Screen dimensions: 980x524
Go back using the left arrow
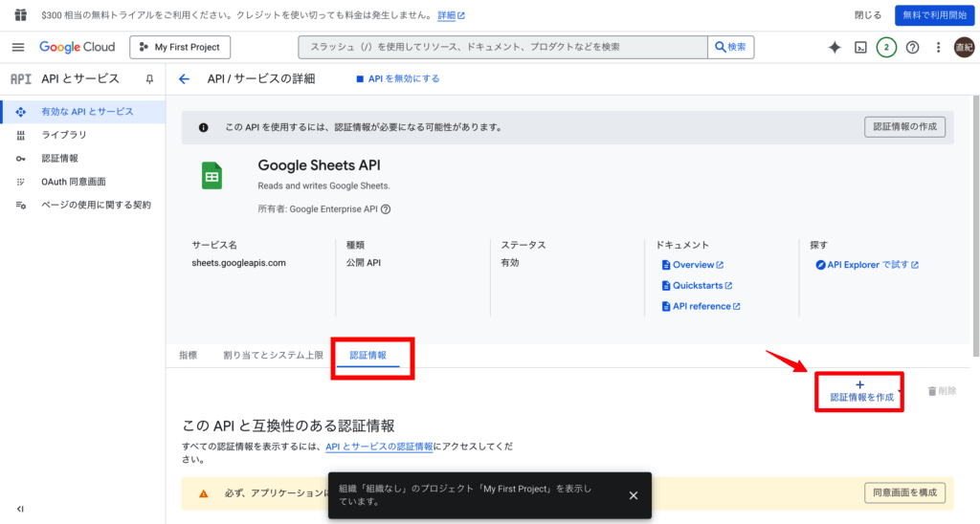184,78
